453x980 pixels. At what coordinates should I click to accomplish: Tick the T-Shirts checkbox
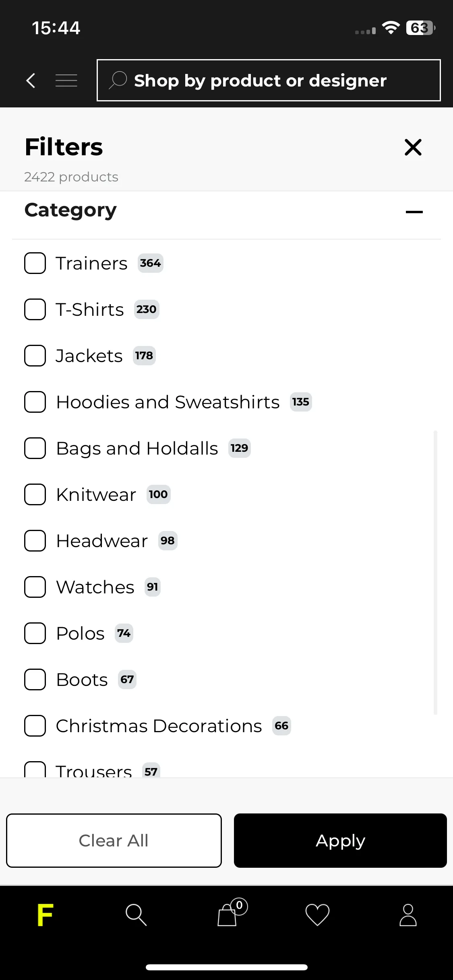35,309
